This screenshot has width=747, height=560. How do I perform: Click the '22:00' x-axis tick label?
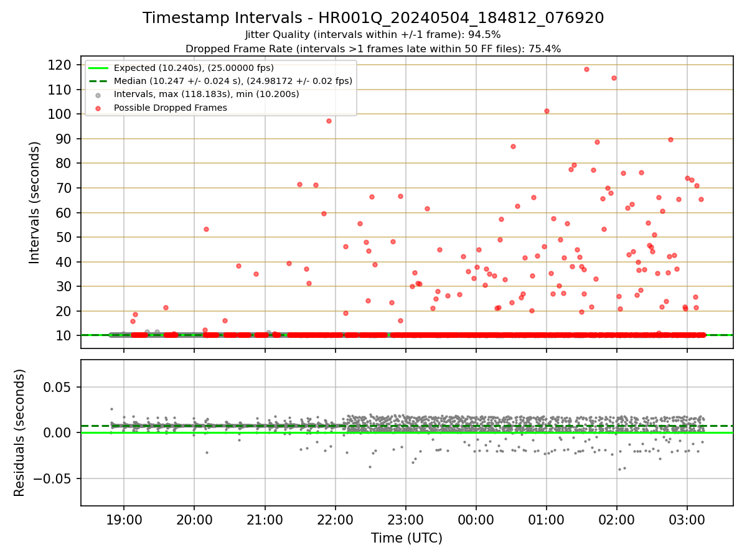click(x=335, y=520)
